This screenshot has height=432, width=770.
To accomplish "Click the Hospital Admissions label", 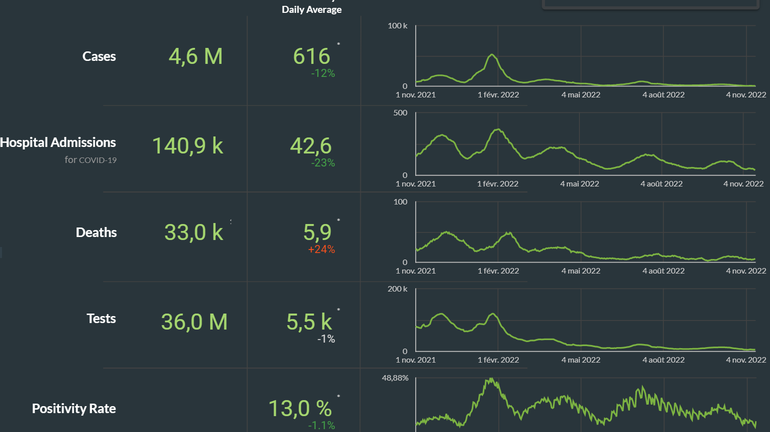I will tap(58, 143).
